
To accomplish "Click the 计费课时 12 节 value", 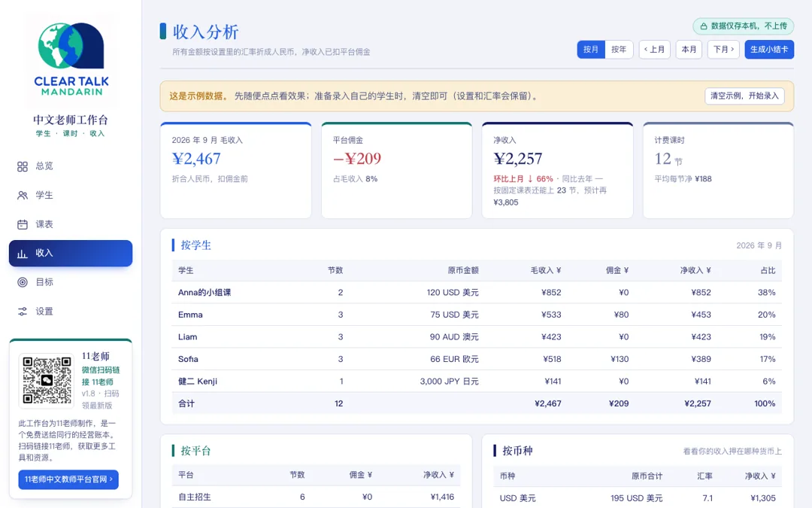I will pyautogui.click(x=668, y=159).
